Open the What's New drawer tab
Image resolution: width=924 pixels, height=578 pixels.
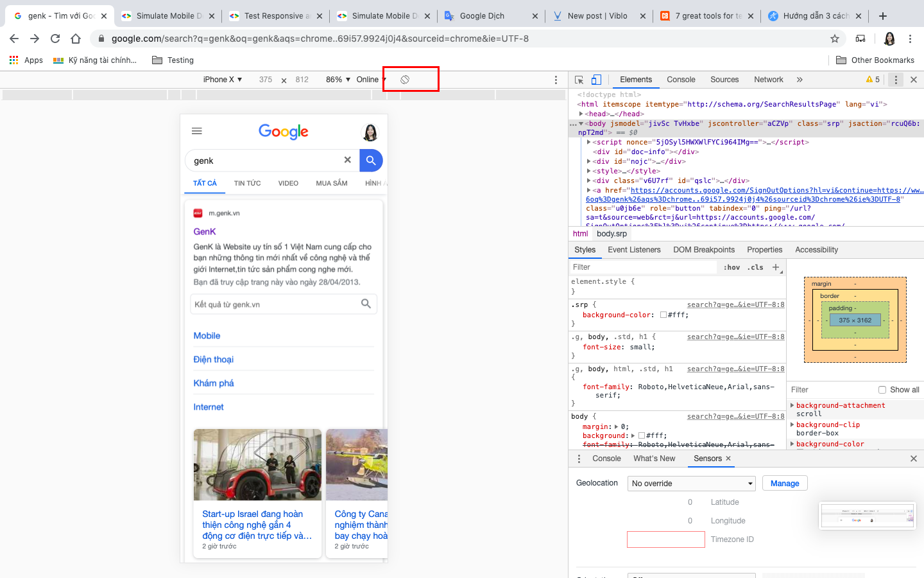654,459
